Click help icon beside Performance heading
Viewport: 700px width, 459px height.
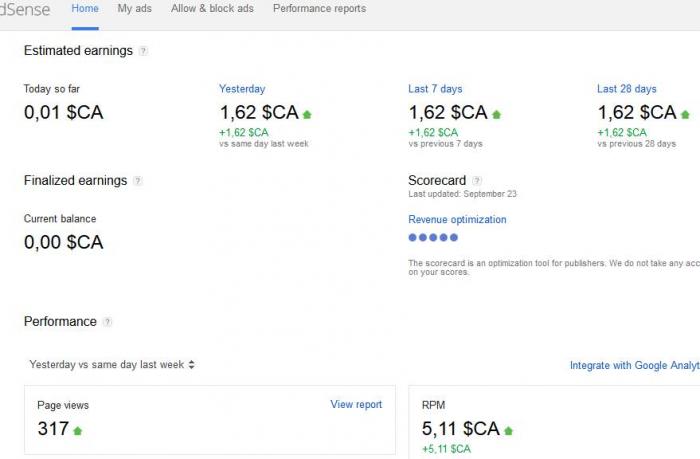107,321
